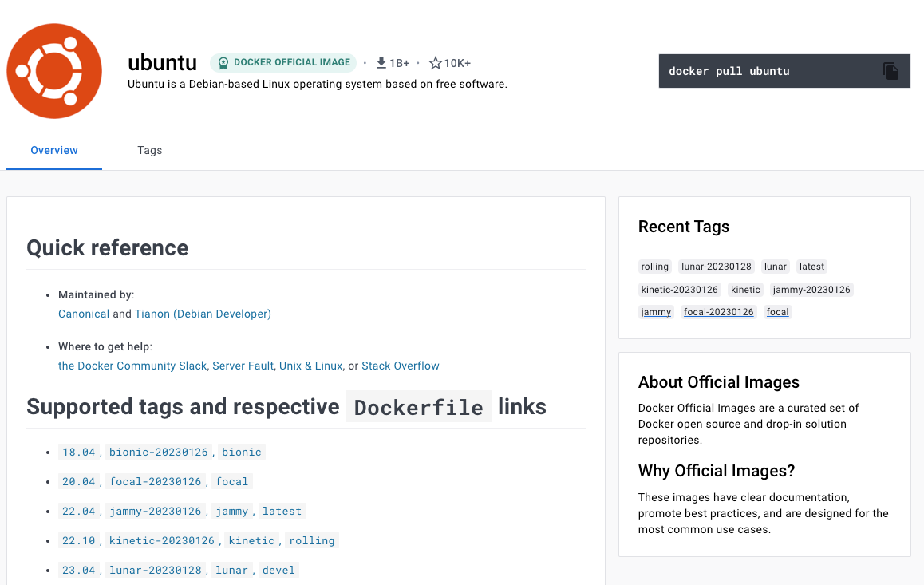Click the Why Official Images? heading
The width and height of the screenshot is (924, 585).
(x=717, y=471)
